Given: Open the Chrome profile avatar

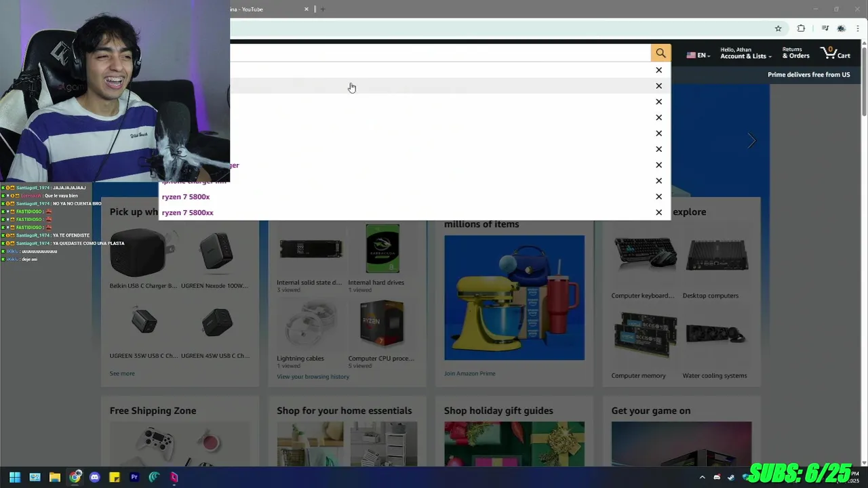Looking at the screenshot, I should click(x=841, y=28).
